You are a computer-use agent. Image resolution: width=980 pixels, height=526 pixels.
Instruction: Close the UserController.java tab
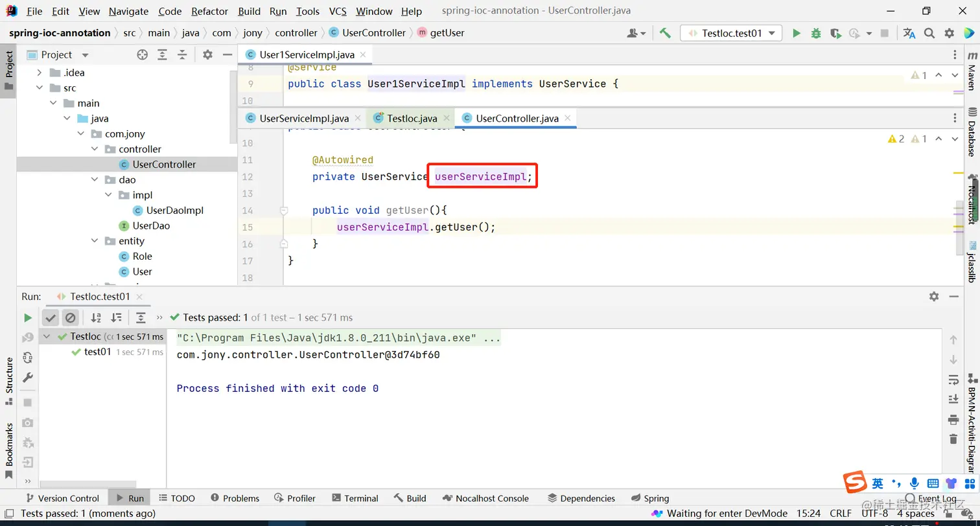click(x=567, y=118)
